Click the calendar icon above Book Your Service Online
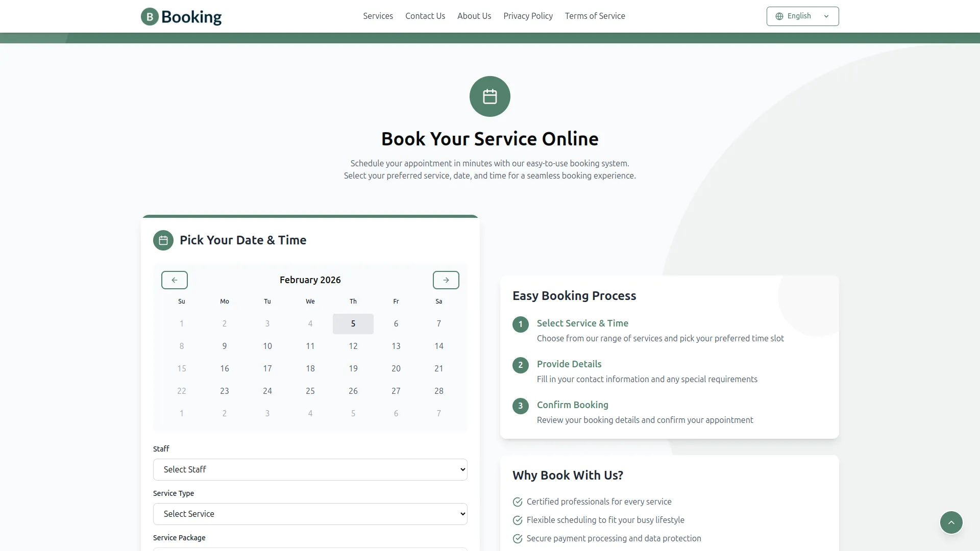Viewport: 980px width, 551px height. [x=489, y=96]
